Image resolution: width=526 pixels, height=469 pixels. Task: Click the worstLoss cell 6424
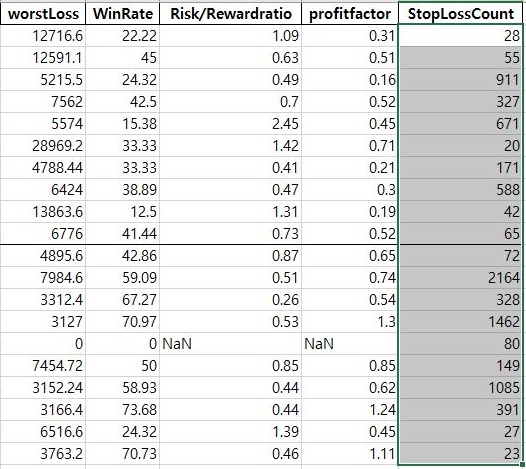(x=43, y=190)
